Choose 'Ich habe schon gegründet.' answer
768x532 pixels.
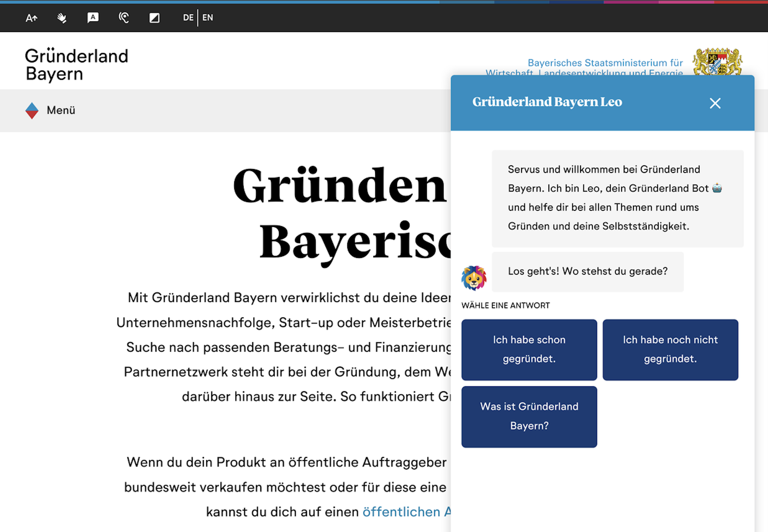[529, 349]
